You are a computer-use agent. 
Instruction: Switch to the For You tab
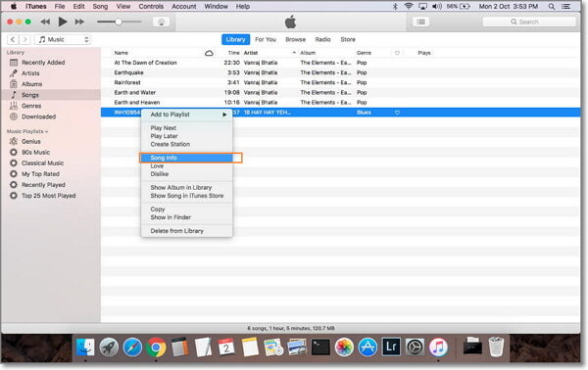click(x=266, y=39)
